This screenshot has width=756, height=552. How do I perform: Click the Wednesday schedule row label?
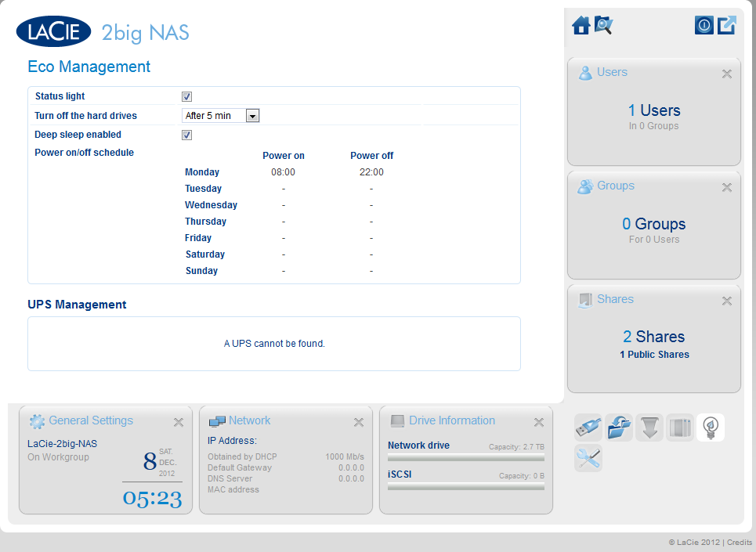[212, 204]
